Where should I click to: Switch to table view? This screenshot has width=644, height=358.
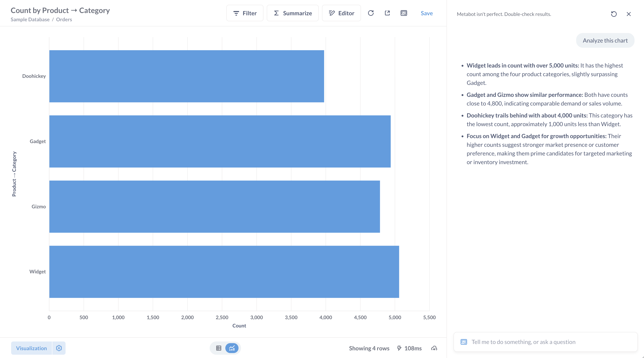click(219, 348)
